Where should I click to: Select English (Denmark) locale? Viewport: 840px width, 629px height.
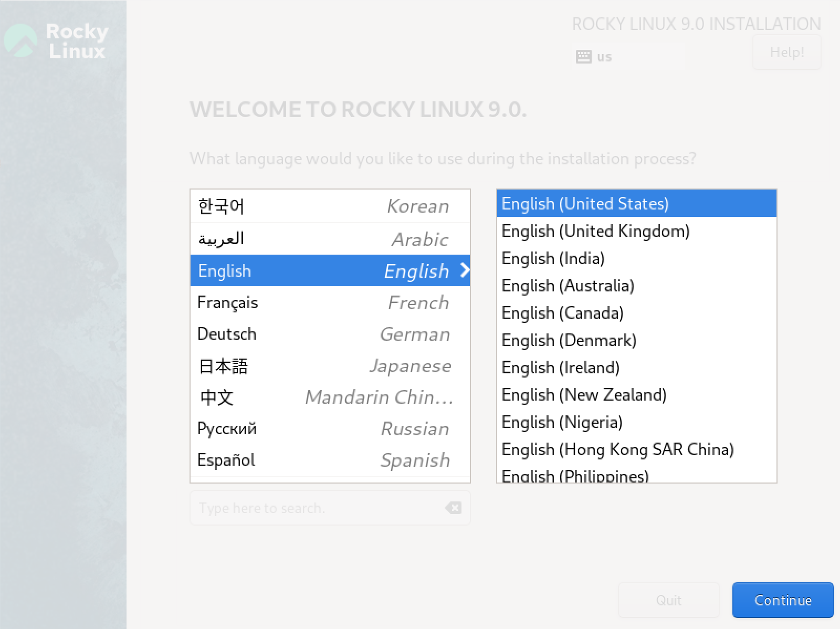coord(636,340)
